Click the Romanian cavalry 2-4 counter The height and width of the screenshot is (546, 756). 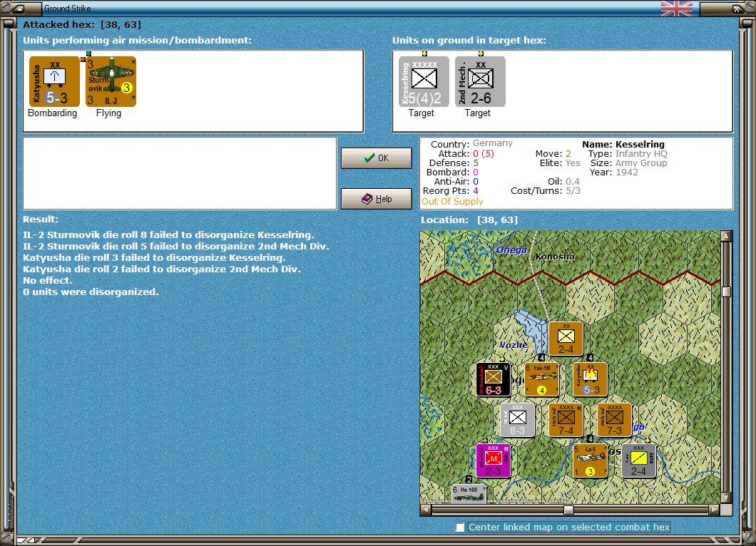click(x=639, y=460)
